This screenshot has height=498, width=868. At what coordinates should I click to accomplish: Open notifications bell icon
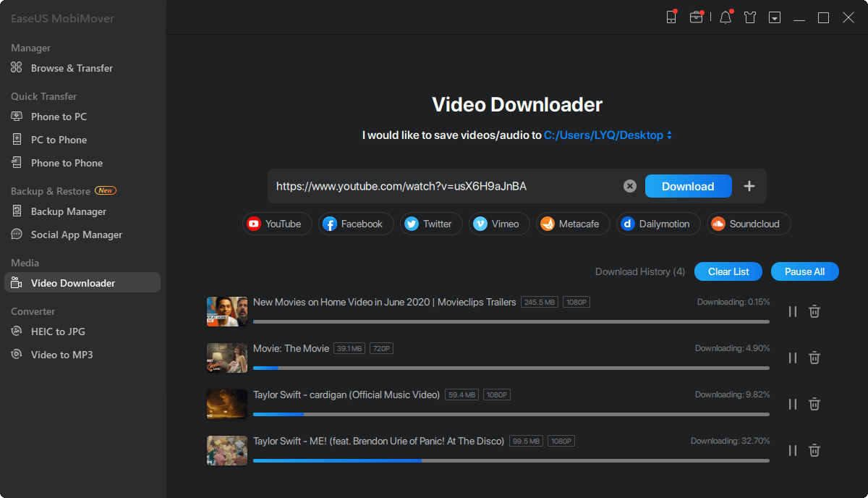coord(726,17)
